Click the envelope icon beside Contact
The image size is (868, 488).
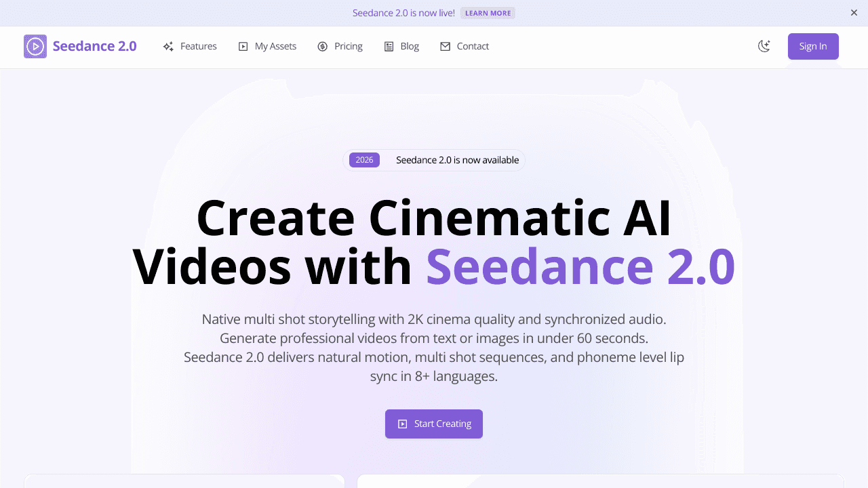pyautogui.click(x=444, y=46)
